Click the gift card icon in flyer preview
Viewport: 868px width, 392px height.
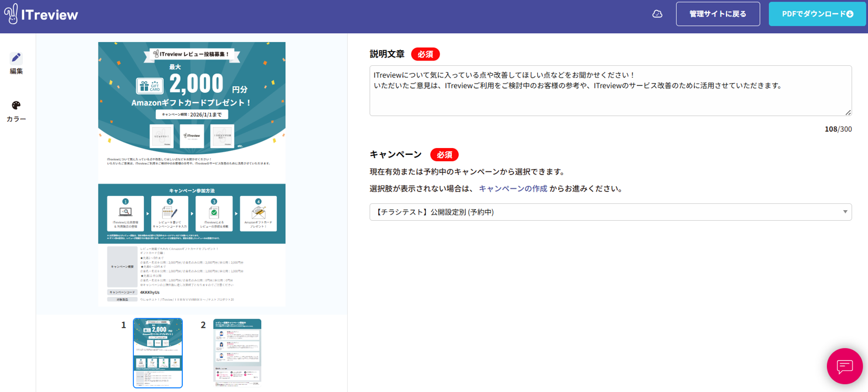150,86
